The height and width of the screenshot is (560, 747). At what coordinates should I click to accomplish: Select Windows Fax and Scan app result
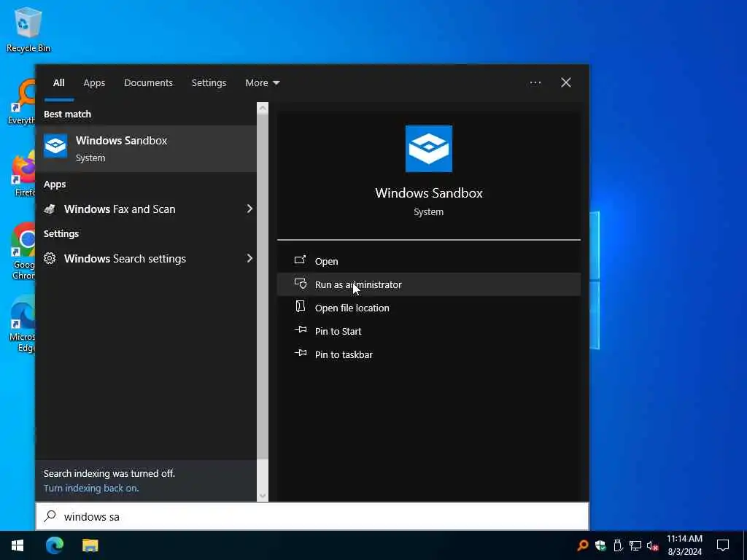[x=146, y=209]
